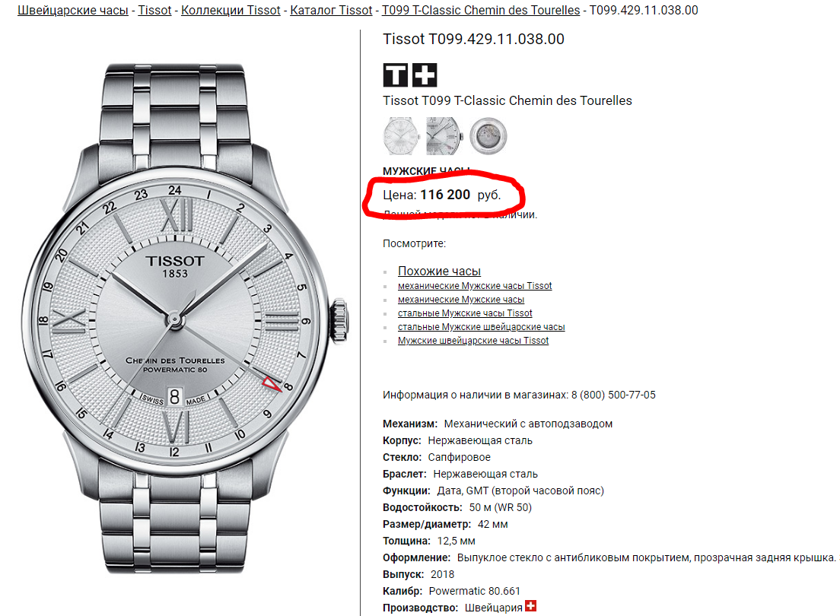Open the case back thumbnail
Image resolution: width=840 pixels, height=616 pixels.
(x=488, y=136)
